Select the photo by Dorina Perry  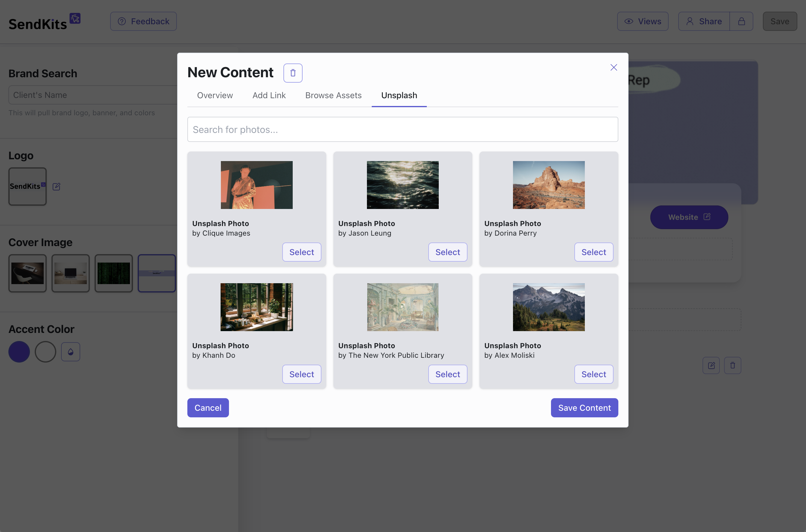coord(594,252)
